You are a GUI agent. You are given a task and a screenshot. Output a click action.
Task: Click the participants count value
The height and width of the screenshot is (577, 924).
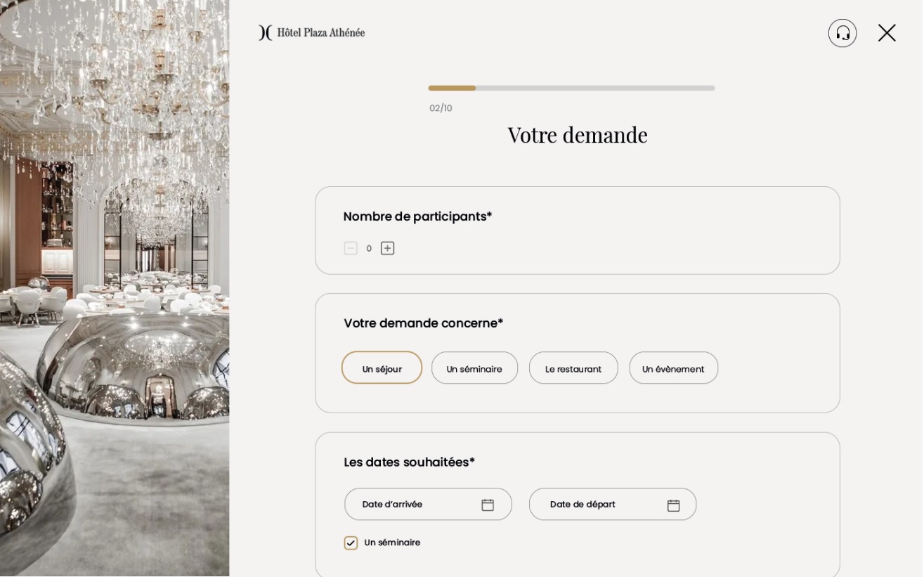369,248
